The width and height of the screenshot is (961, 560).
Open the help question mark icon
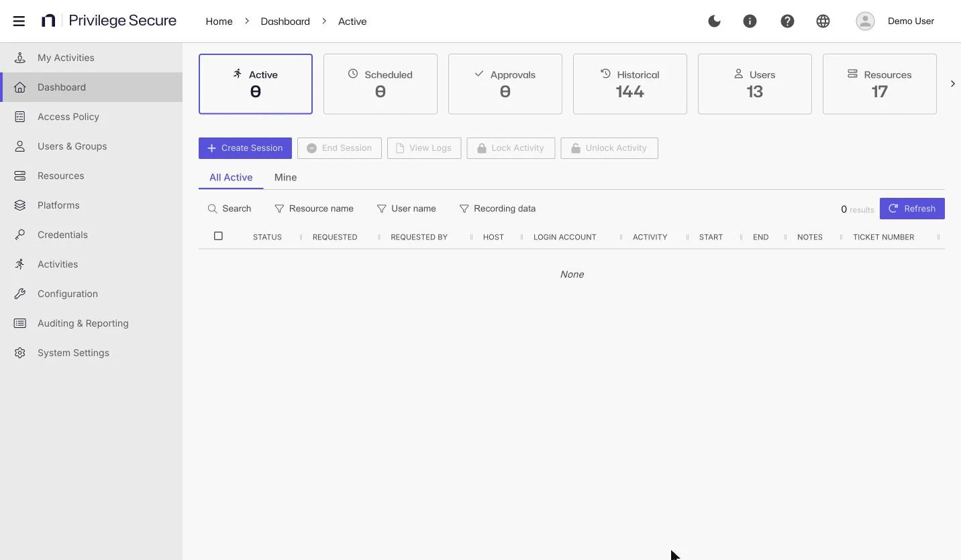[787, 21]
